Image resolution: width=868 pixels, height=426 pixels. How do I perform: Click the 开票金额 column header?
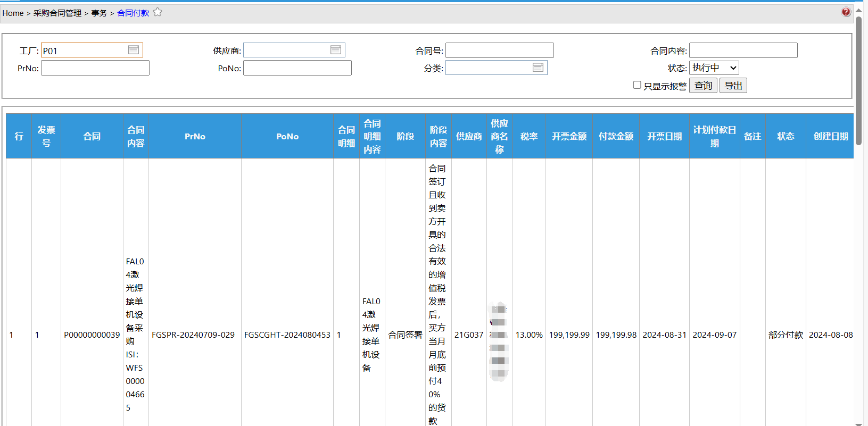tap(569, 136)
